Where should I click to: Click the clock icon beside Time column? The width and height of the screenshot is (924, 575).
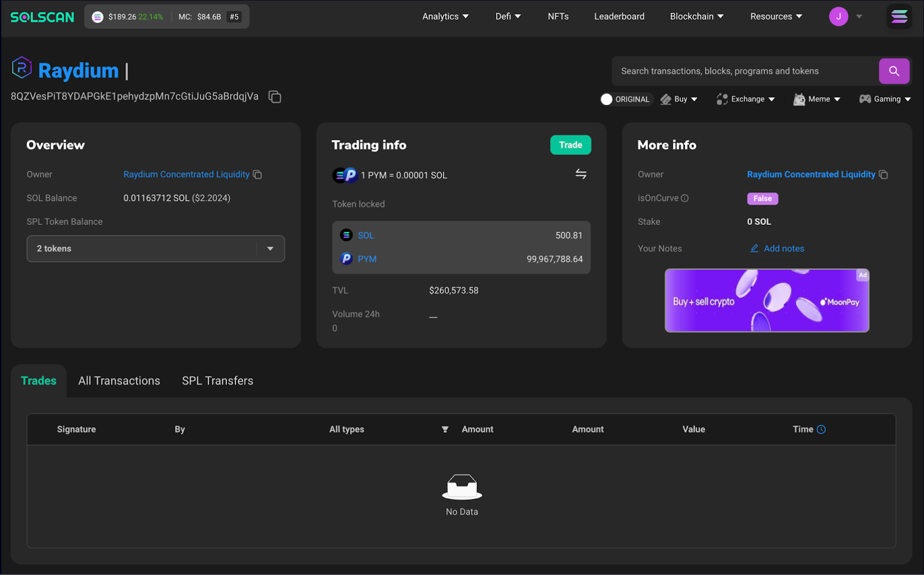(x=821, y=429)
